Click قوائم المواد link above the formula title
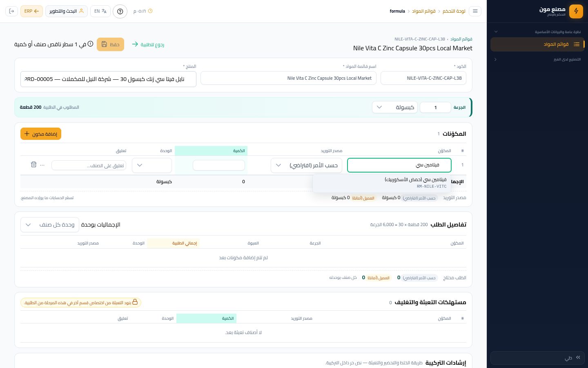The image size is (588, 368). click(x=461, y=39)
